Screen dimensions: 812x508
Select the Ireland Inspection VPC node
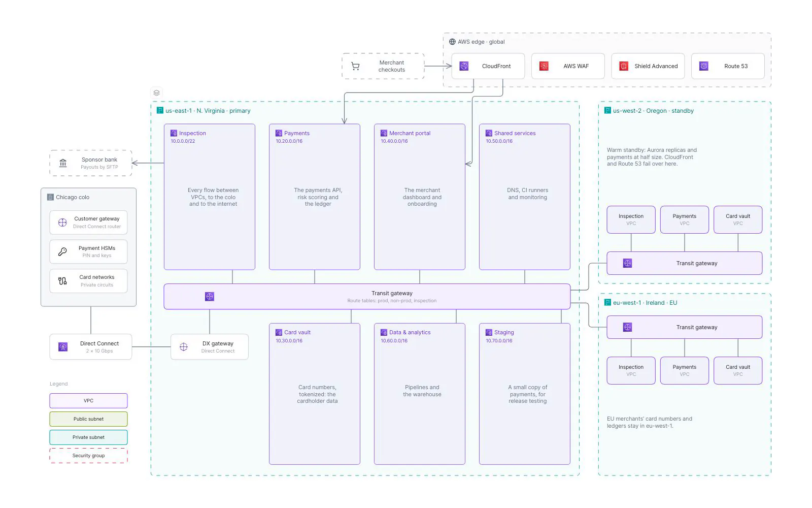click(631, 370)
